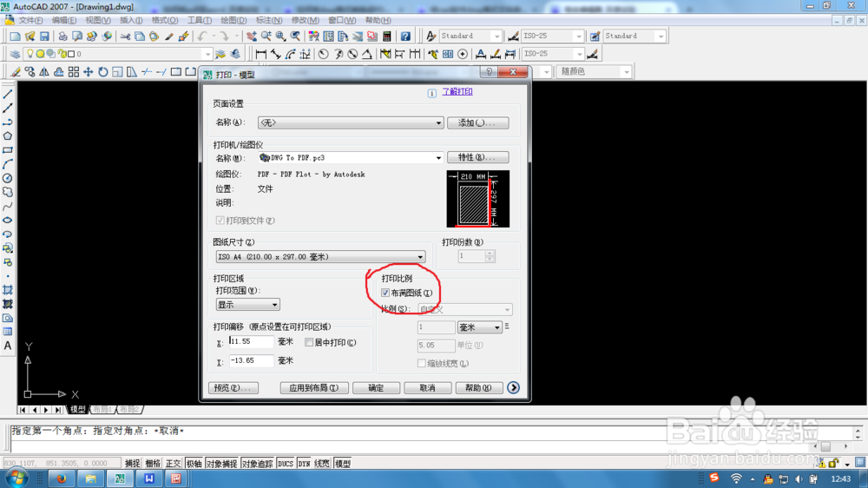This screenshot has height=488, width=868.
Task: Select the Move tool icon
Action: (88, 72)
